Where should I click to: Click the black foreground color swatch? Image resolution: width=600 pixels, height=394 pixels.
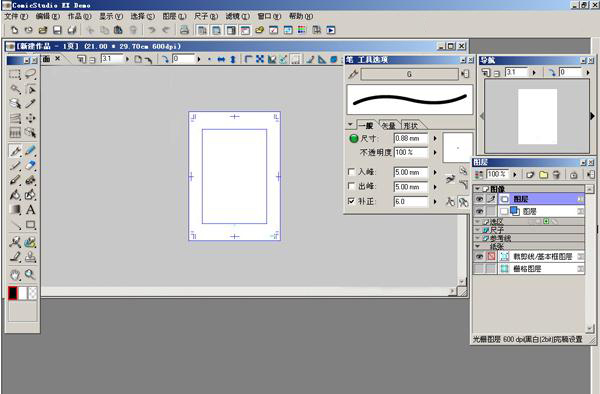click(13, 293)
